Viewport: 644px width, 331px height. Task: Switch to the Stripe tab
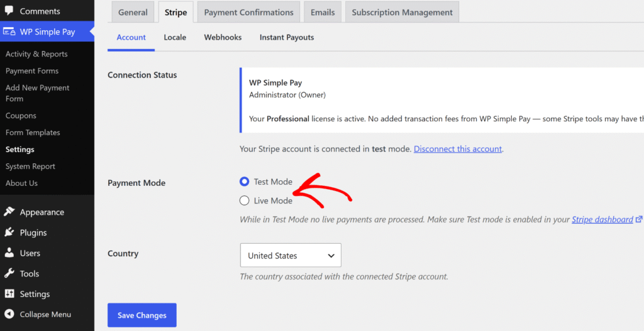176,13
